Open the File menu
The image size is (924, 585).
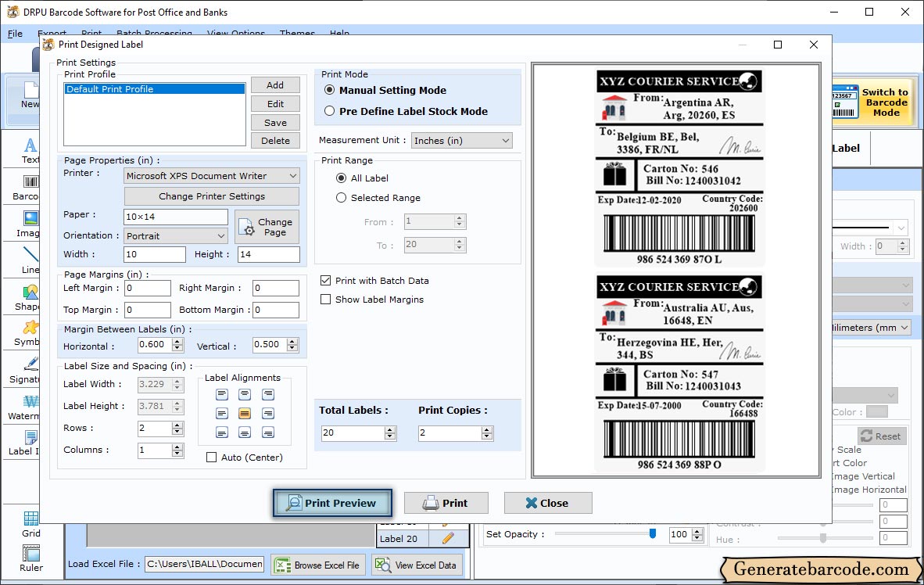(x=16, y=34)
